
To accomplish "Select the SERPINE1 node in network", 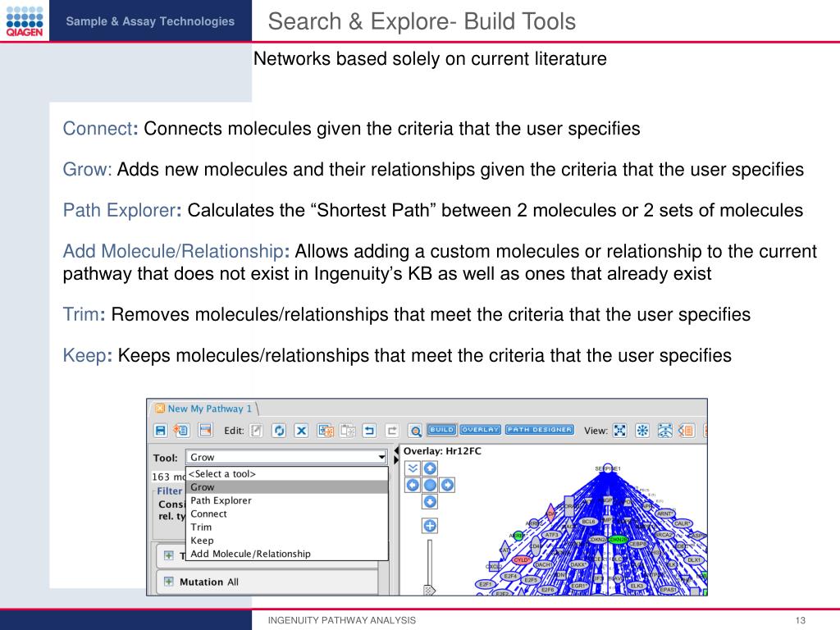I will pos(608,468).
